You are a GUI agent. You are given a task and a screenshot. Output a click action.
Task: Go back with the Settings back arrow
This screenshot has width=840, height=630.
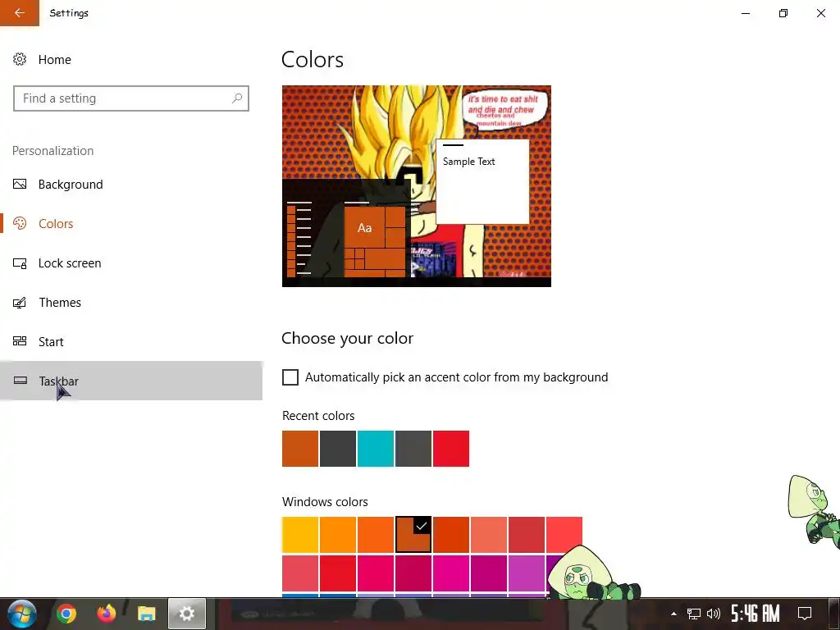coord(20,13)
